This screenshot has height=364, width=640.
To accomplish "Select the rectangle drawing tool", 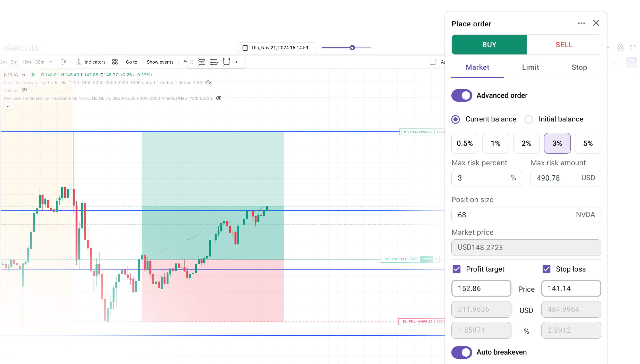I will (226, 62).
